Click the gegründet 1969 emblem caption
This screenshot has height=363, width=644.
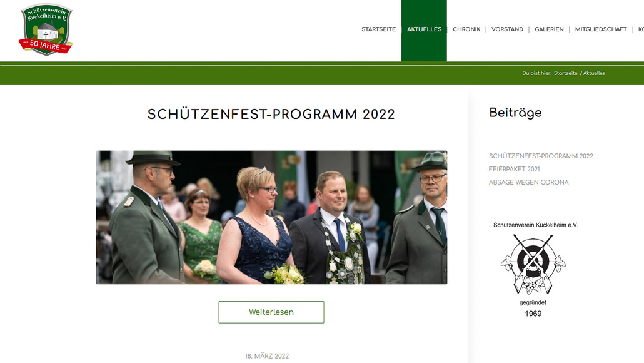[533, 309]
